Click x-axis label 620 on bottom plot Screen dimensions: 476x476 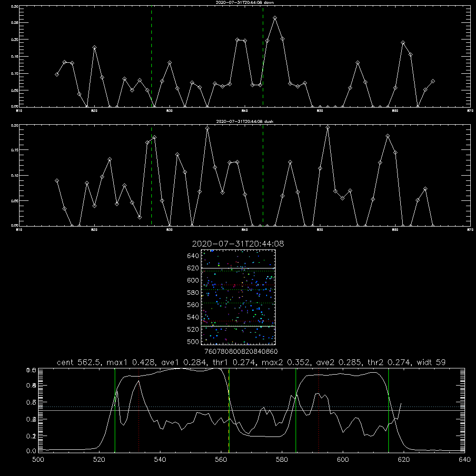click(x=404, y=460)
